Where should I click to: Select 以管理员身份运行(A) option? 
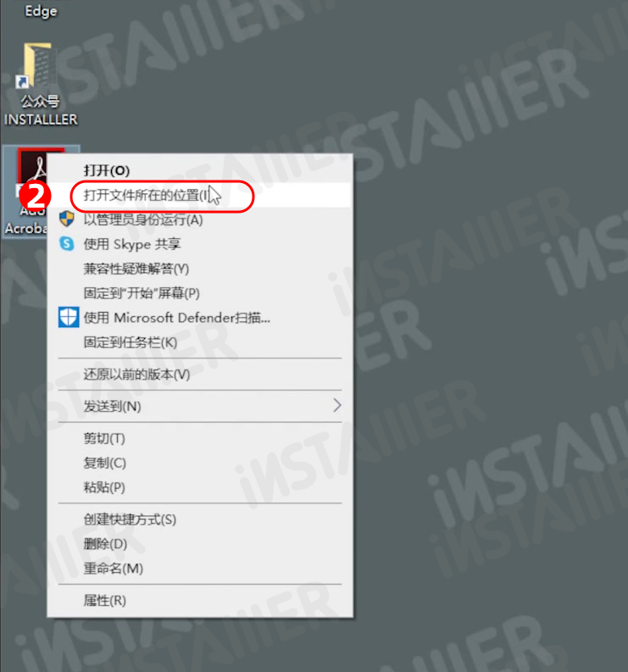[200, 219]
